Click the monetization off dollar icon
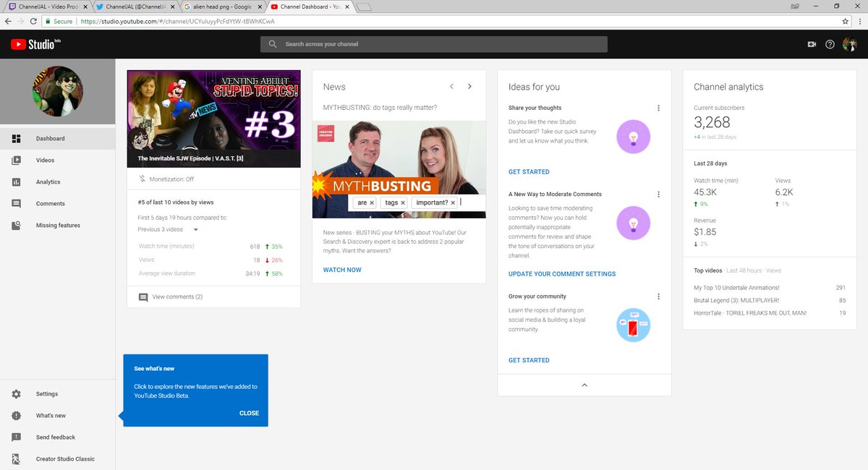This screenshot has width=868, height=470. 142,179
